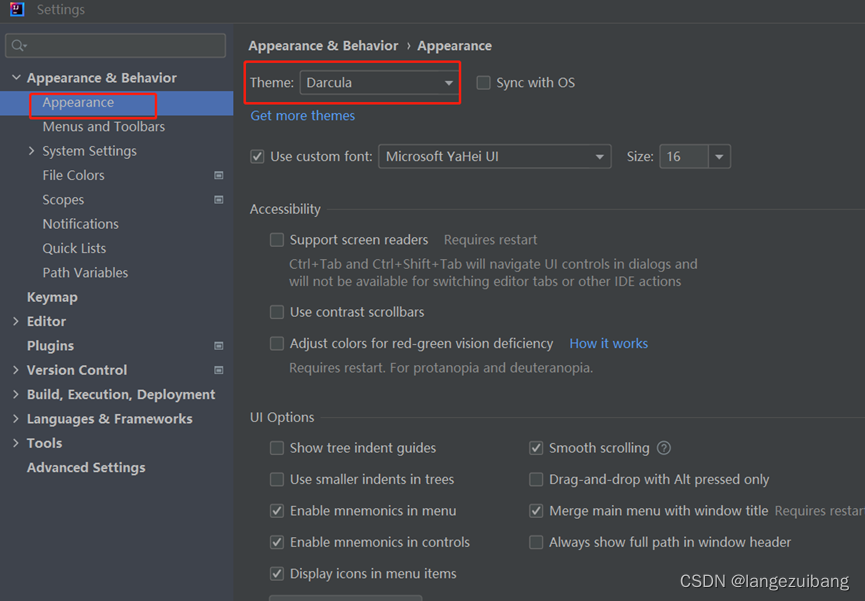Uncheck Enable mnemonics in menu
This screenshot has width=865, height=601.
(x=277, y=511)
